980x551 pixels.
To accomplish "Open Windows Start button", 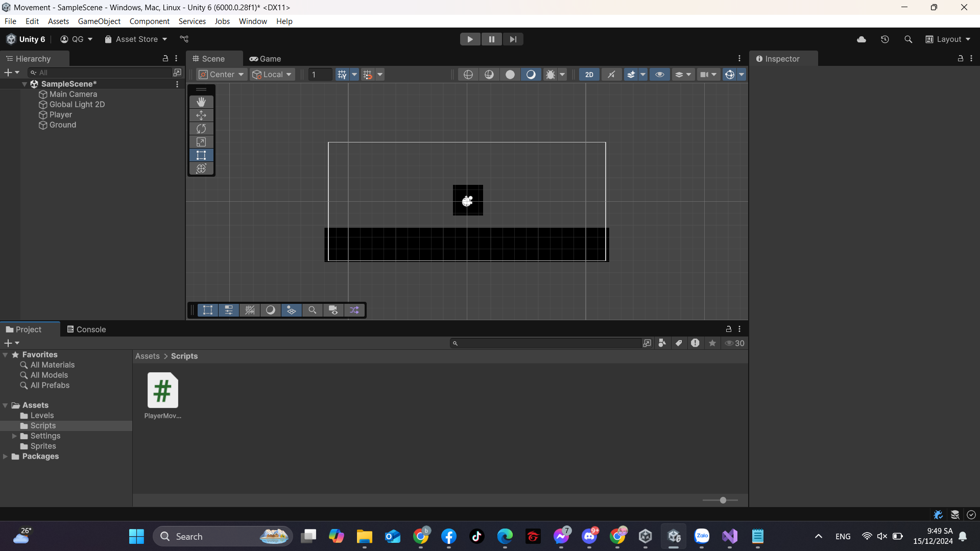I will coord(136,537).
